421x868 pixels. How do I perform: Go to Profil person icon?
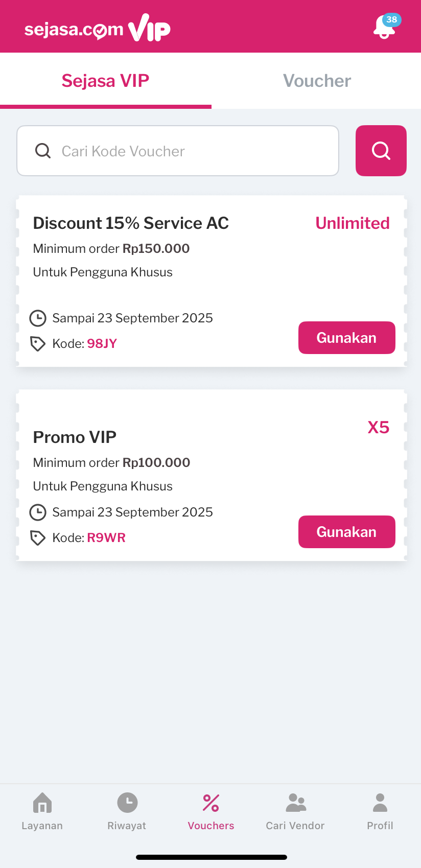(x=380, y=803)
